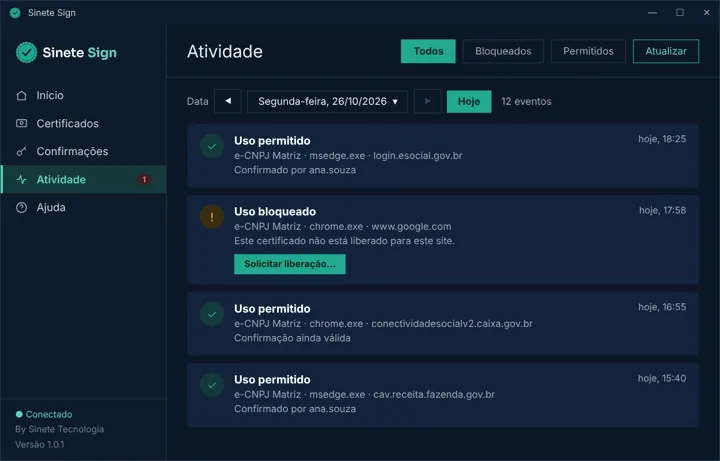
Task: Click the green check icon for login.esocial.gov.br event
Action: [x=212, y=146]
